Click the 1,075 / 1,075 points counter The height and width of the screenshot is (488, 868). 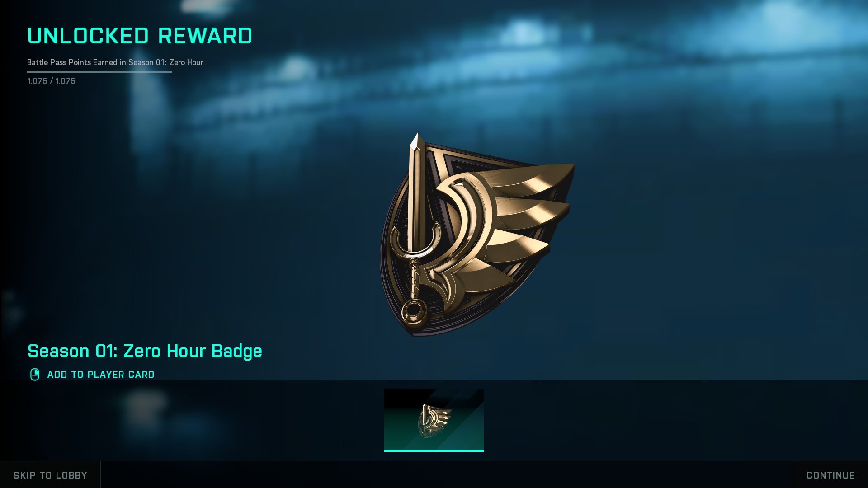[51, 81]
